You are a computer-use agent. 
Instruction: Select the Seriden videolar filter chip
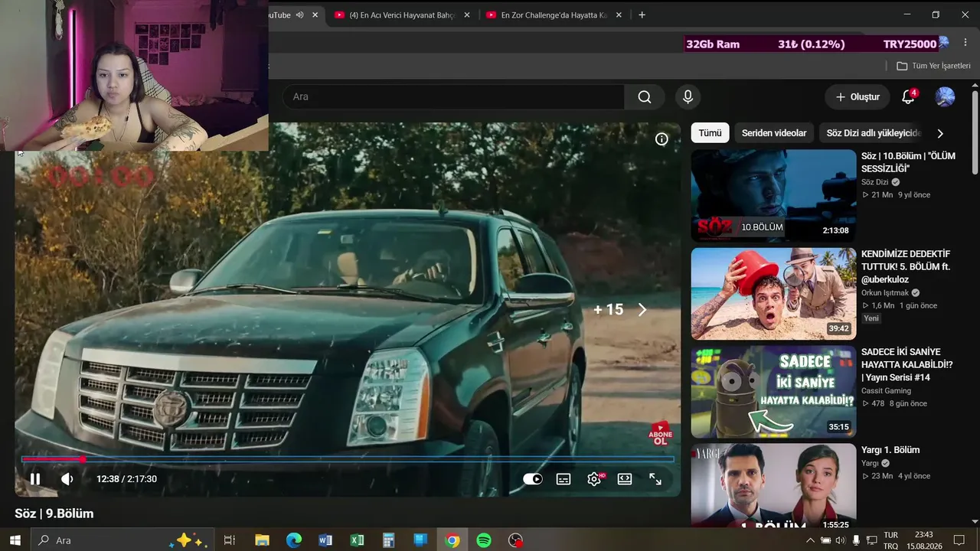[774, 133]
